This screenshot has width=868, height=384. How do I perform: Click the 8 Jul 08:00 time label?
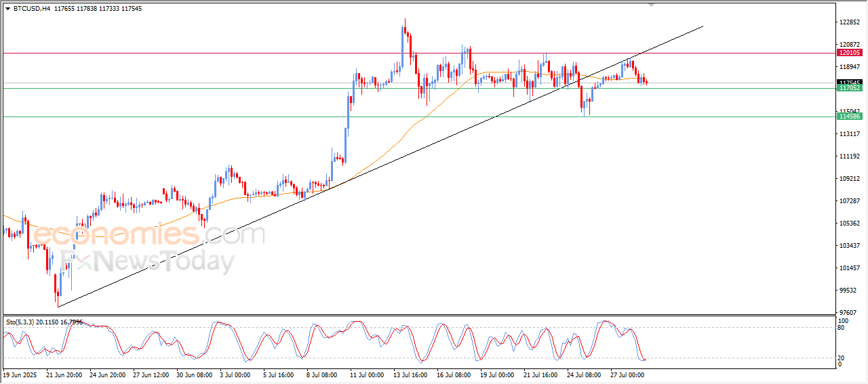[323, 375]
